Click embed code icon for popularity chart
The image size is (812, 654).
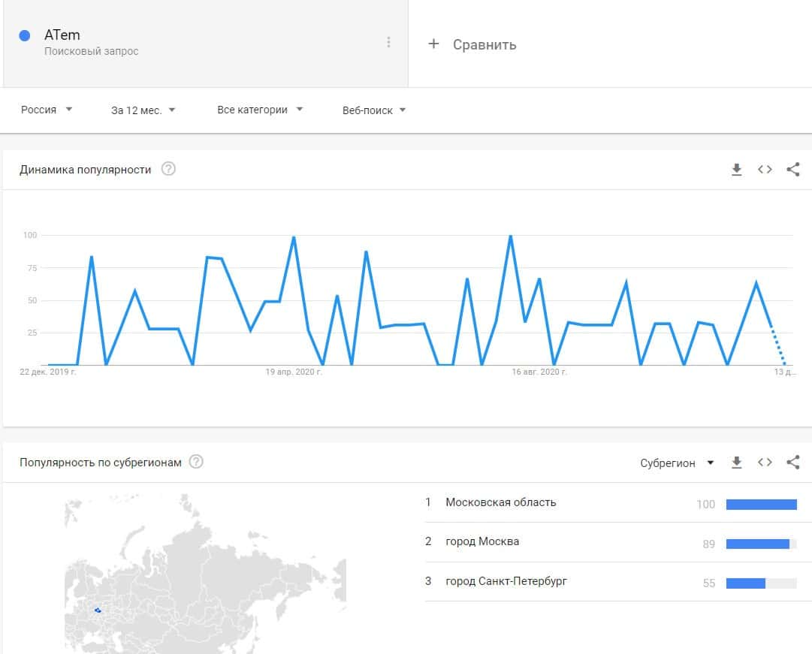click(x=765, y=170)
